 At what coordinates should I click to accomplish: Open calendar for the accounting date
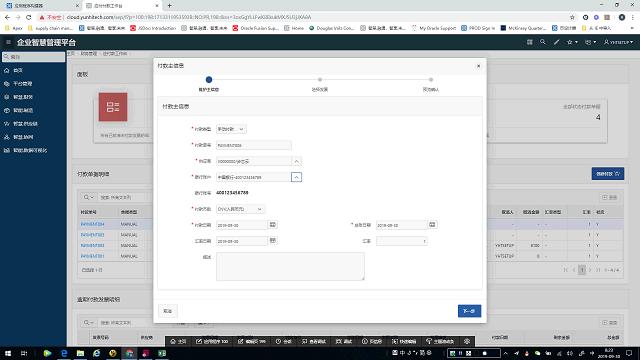pyautogui.click(x=432, y=225)
